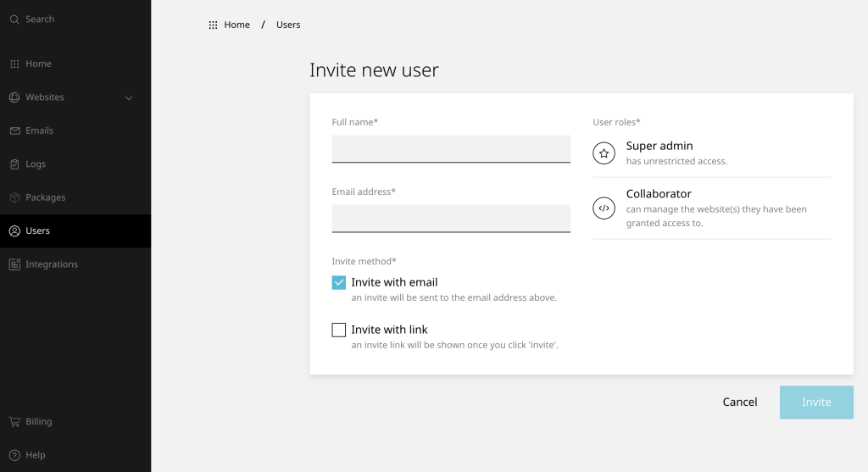Click the Invite with link label
868x472 pixels.
tap(389, 330)
